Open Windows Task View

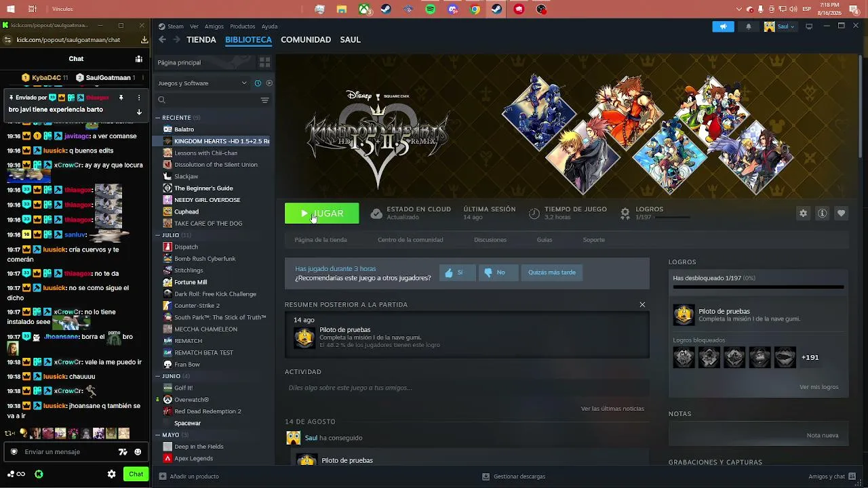[x=33, y=9]
